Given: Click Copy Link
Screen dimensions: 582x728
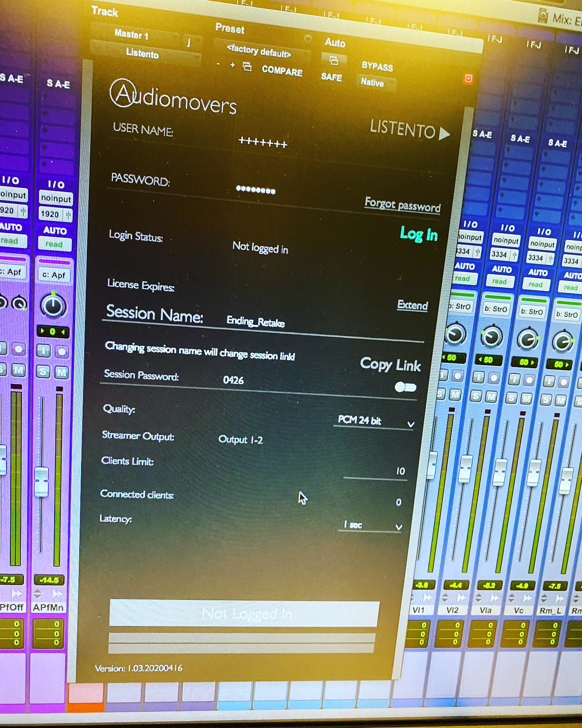Looking at the screenshot, I should 390,364.
